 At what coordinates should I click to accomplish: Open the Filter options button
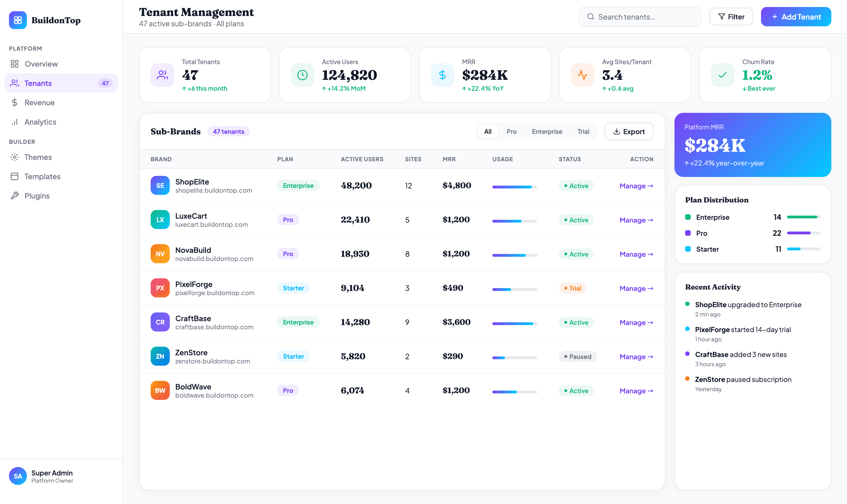731,17
